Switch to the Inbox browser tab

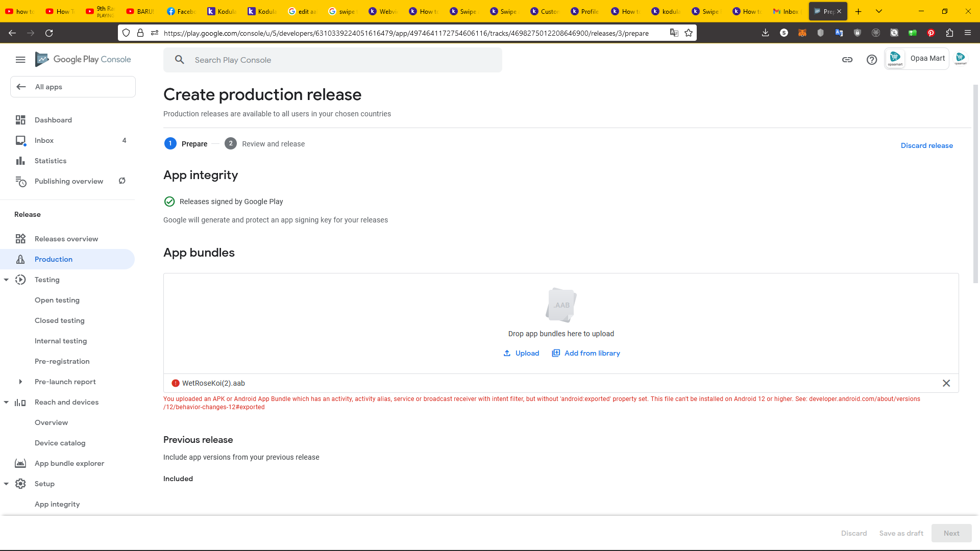[x=787, y=11]
